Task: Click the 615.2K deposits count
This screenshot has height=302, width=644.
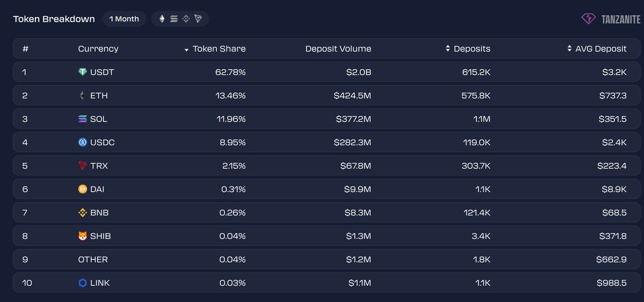Action: pos(476,72)
